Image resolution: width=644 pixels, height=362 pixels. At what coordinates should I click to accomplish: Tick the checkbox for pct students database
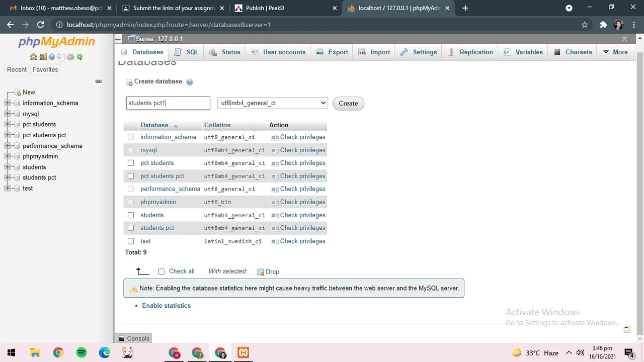pyautogui.click(x=131, y=163)
